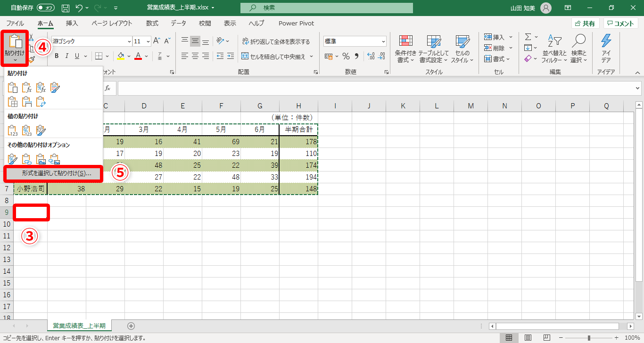Image resolution: width=644 pixels, height=343 pixels.
Task: Apply percent style to cells
Action: click(346, 57)
